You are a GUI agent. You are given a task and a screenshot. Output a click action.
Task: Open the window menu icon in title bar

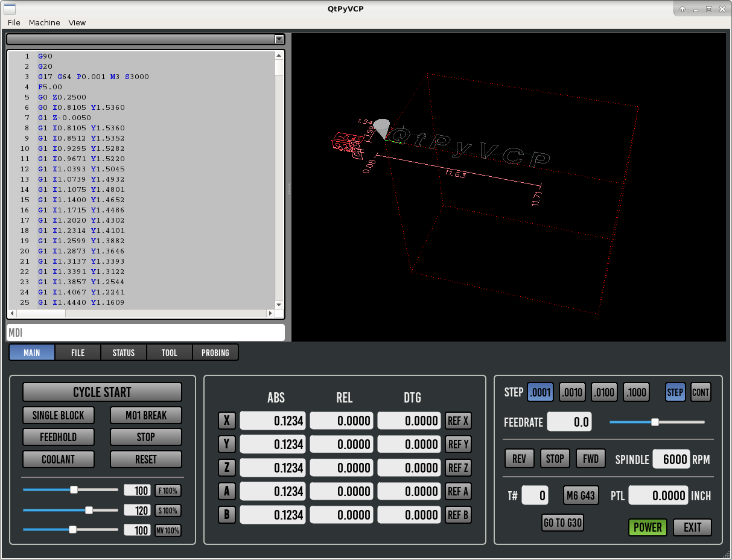tap(10, 8)
